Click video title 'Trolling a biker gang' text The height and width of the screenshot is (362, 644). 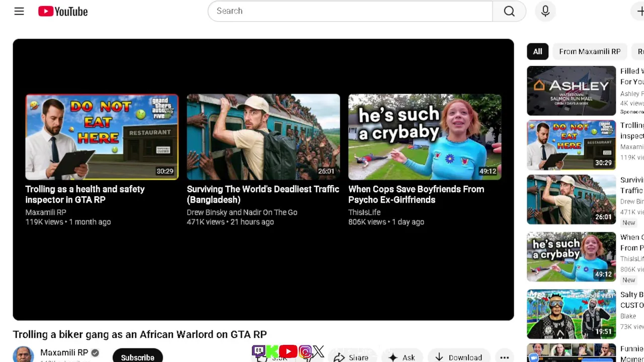[x=140, y=334]
